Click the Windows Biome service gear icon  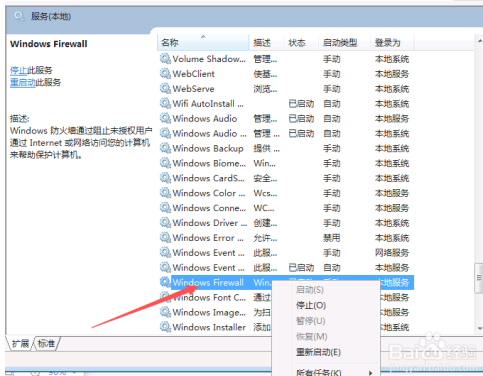coord(165,163)
